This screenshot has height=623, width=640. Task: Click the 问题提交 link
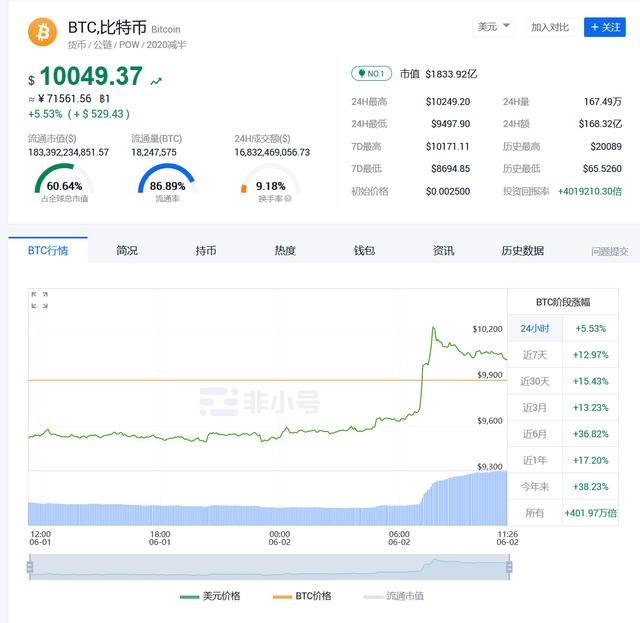tap(609, 251)
